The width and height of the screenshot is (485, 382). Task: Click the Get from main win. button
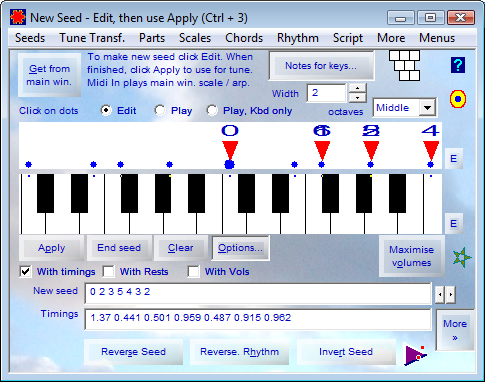[49, 75]
